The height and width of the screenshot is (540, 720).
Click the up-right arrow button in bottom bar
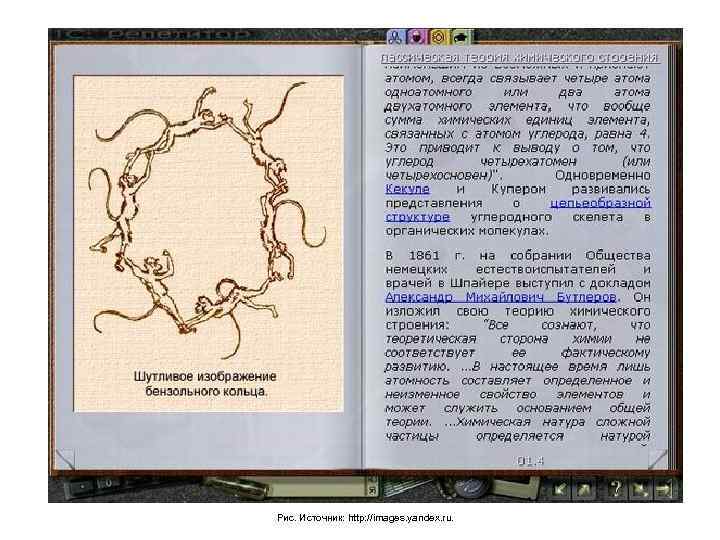585,489
